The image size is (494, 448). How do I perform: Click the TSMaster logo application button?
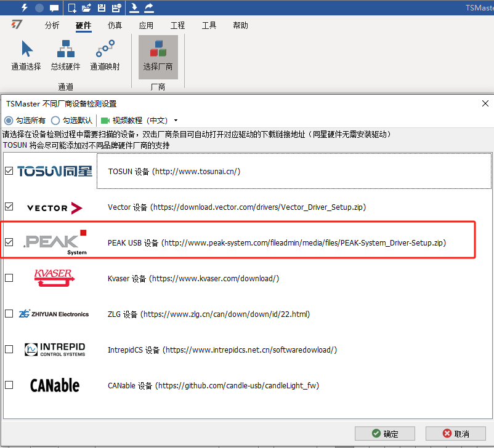17,24
